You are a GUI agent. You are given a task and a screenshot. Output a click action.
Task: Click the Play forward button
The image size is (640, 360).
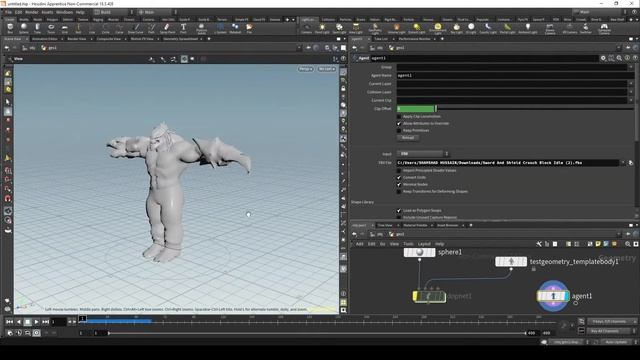36,322
